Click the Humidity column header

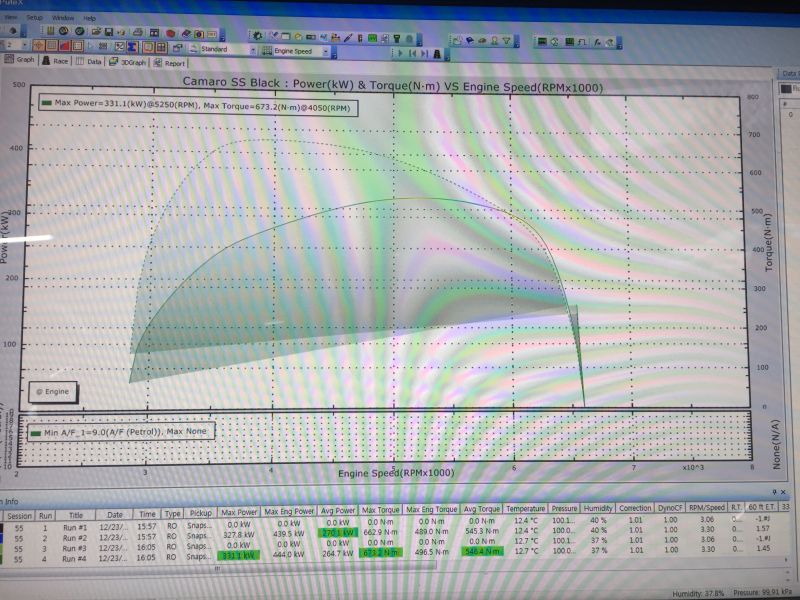pyautogui.click(x=597, y=508)
